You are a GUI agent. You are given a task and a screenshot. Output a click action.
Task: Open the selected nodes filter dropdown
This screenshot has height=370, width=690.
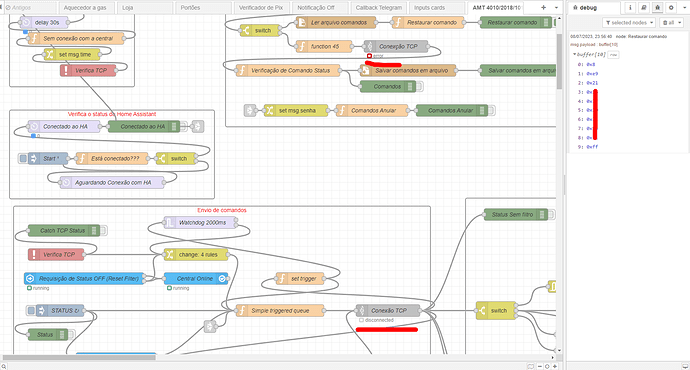point(629,22)
